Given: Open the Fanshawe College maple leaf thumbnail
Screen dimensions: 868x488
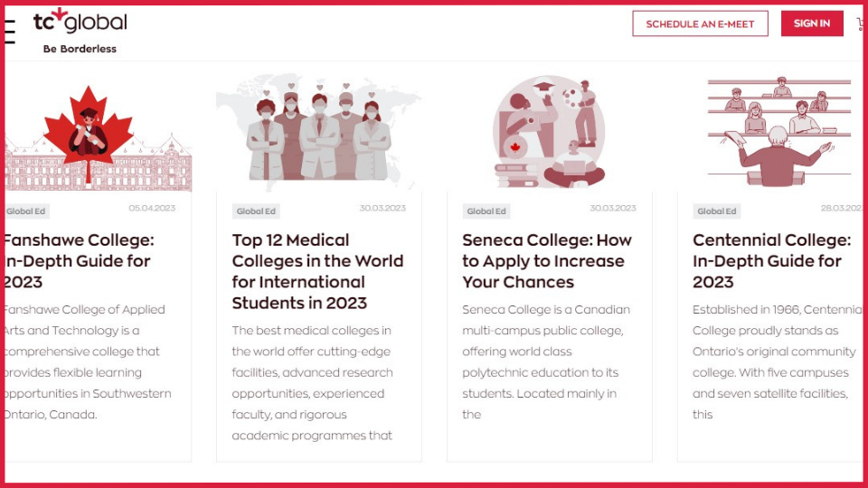Looking at the screenshot, I should click(98, 136).
